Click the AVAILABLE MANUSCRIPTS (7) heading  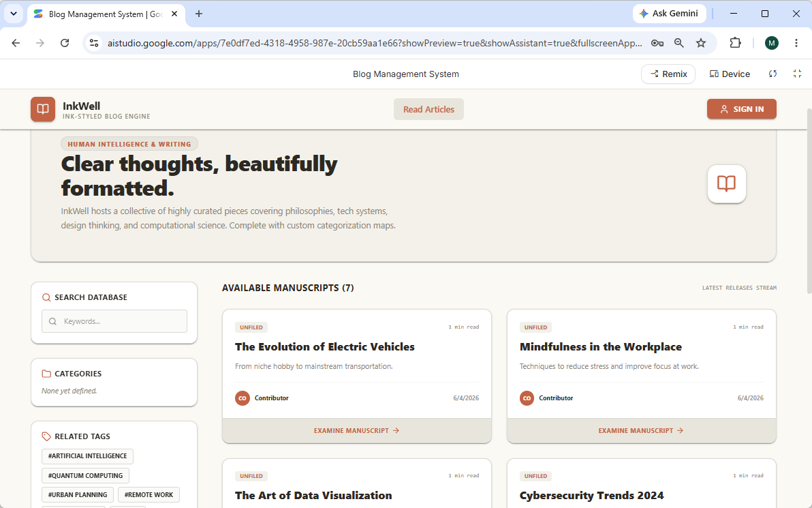[288, 288]
